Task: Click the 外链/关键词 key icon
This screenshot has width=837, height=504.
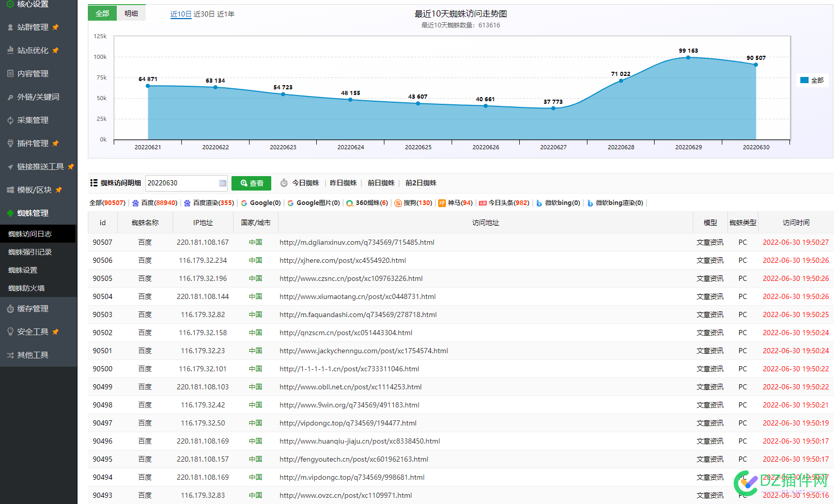Action: (10, 97)
